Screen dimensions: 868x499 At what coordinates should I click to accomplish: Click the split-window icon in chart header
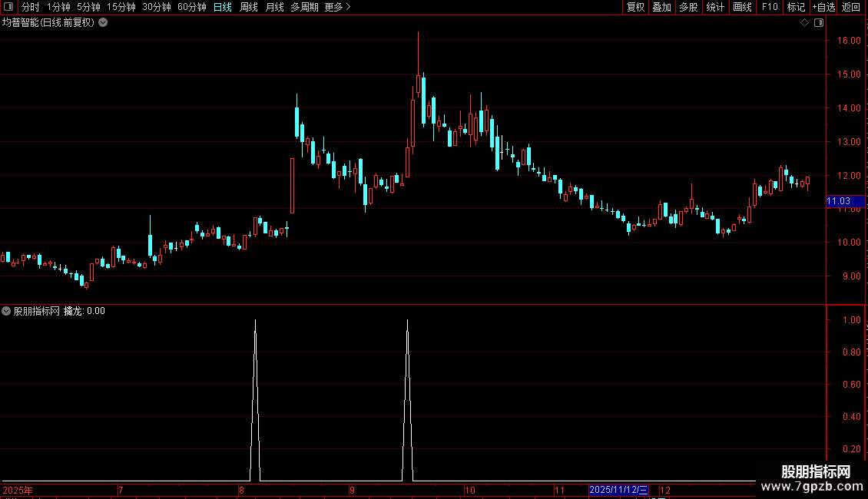819,23
